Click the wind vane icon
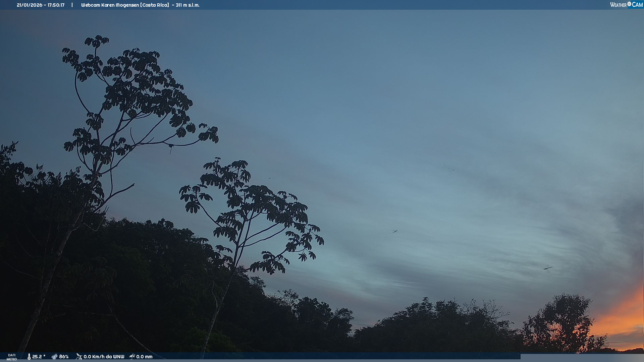Screen dimensions: 644x362 pos(79,357)
